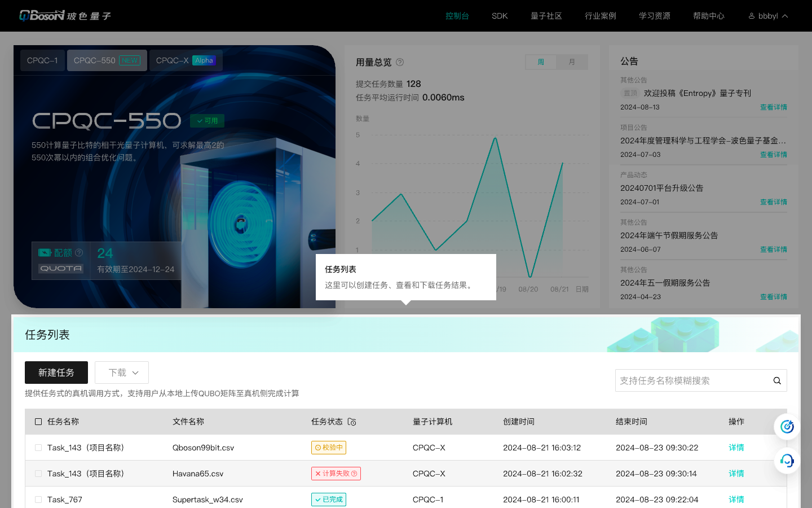The width and height of the screenshot is (812, 508).
Task: Click the Qboson99bit.csv file name
Action: point(203,448)
